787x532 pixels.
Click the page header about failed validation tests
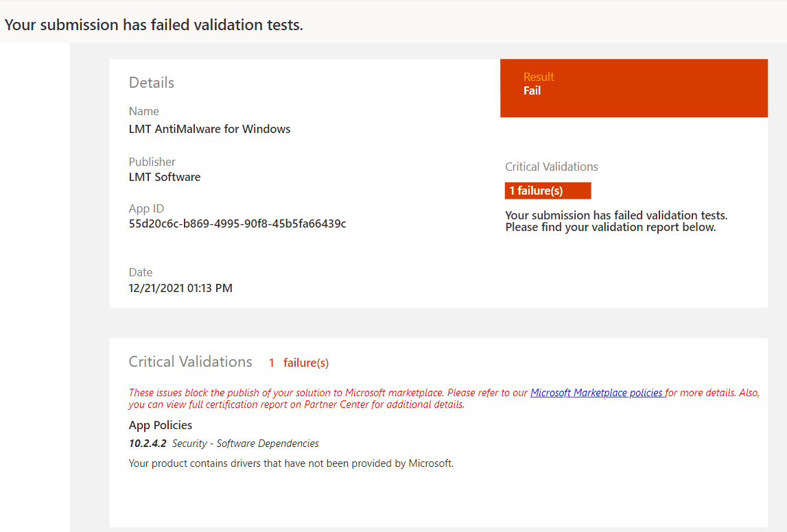[154, 25]
